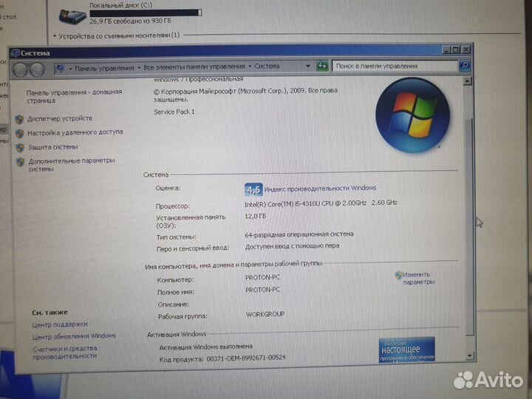532x399 pixels.
Task: Click Service Pack 1 text
Action: tap(174, 112)
